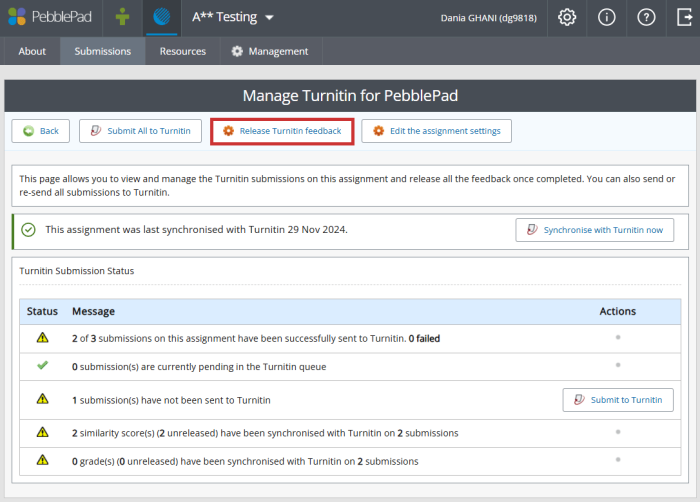
Task: Click Submit All to Turnitin button
Action: (x=140, y=131)
